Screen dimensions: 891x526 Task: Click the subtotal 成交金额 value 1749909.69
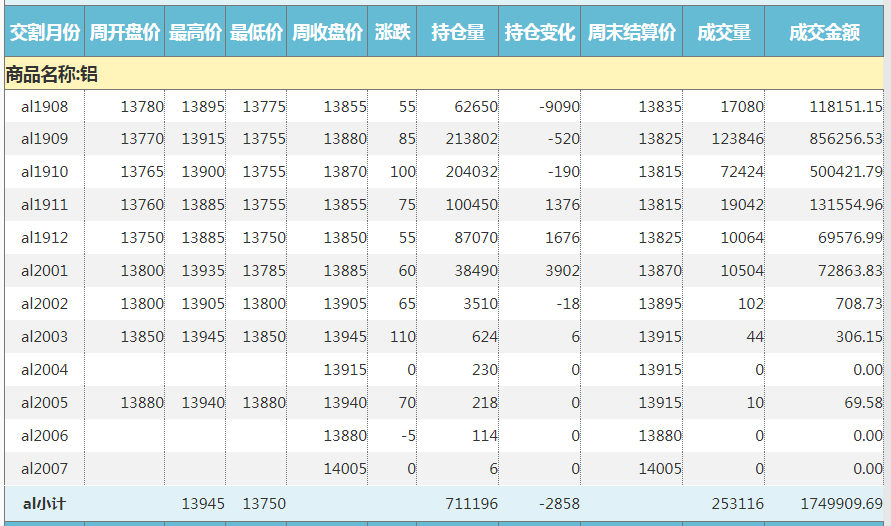click(x=842, y=504)
